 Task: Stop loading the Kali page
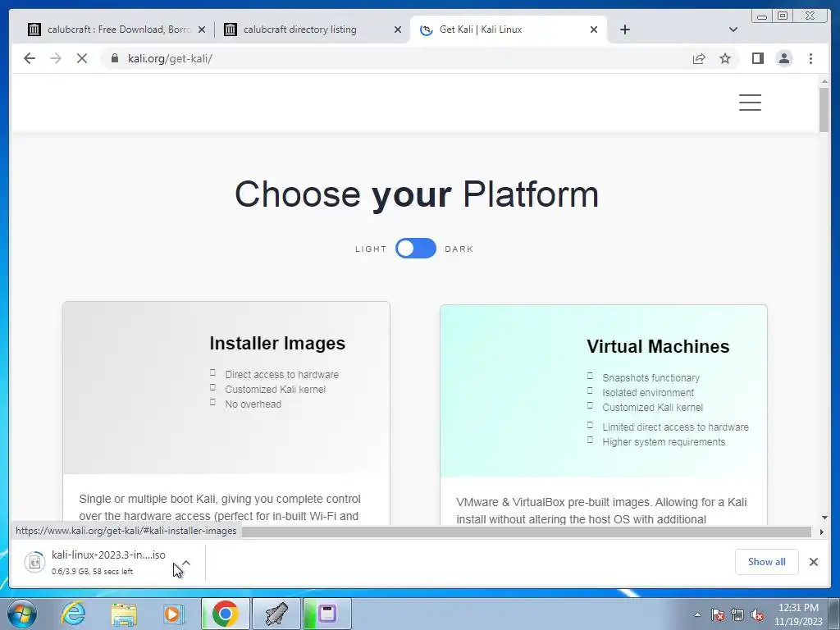pos(81,58)
